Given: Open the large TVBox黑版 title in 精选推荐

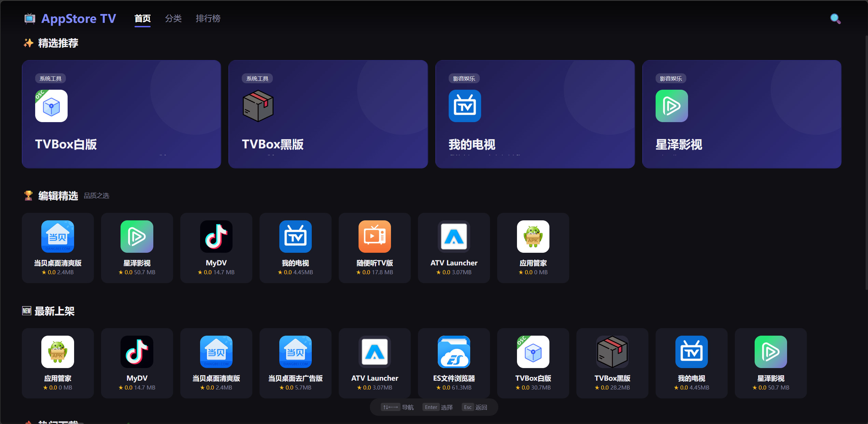Looking at the screenshot, I should click(x=272, y=144).
